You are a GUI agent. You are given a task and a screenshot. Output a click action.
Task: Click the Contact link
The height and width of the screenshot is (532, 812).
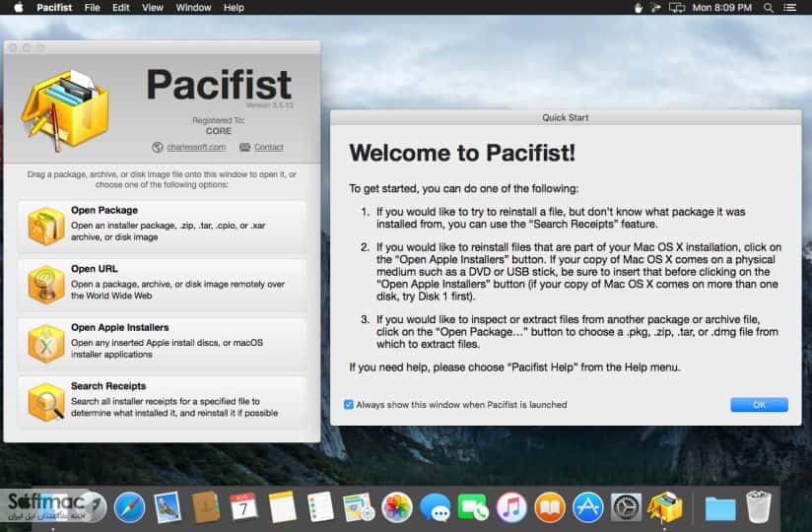(x=269, y=147)
